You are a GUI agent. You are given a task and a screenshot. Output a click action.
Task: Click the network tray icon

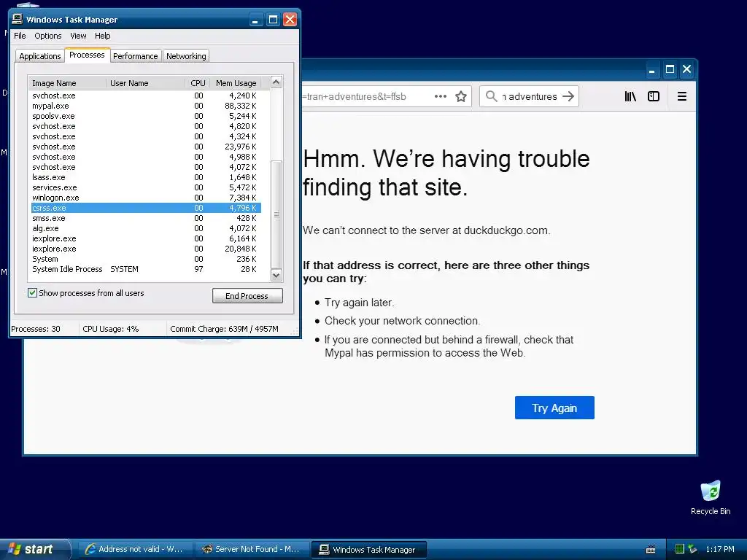[693, 549]
